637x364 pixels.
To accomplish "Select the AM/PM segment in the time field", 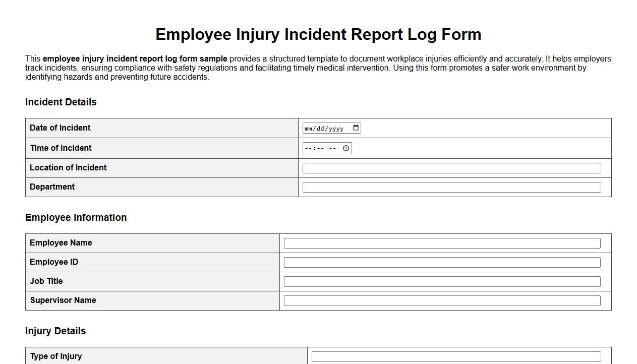I will click(x=333, y=148).
